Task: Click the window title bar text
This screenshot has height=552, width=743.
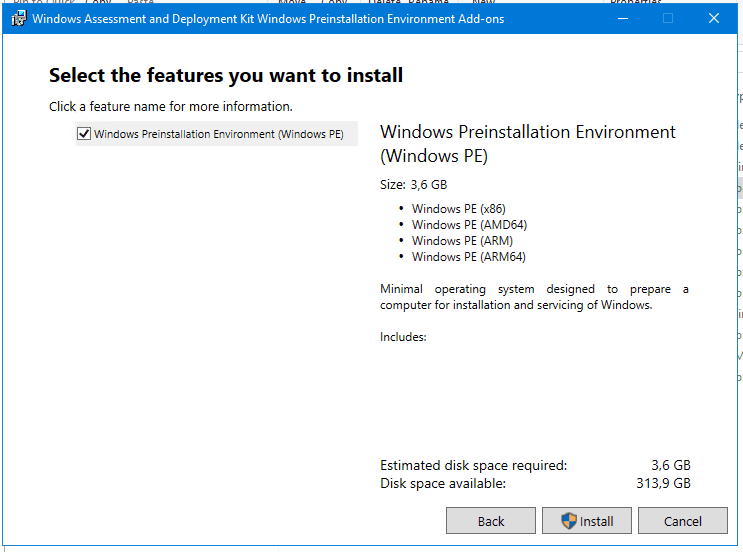Action: 268,19
